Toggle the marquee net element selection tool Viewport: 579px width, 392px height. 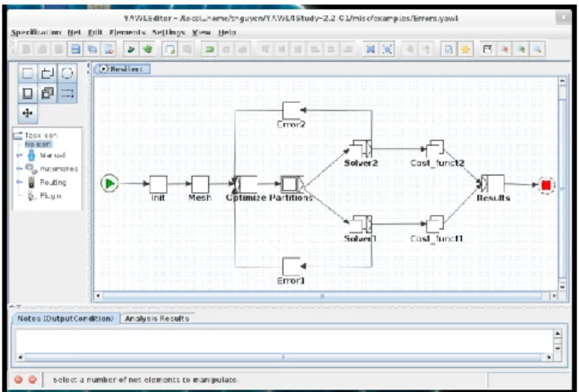[67, 93]
